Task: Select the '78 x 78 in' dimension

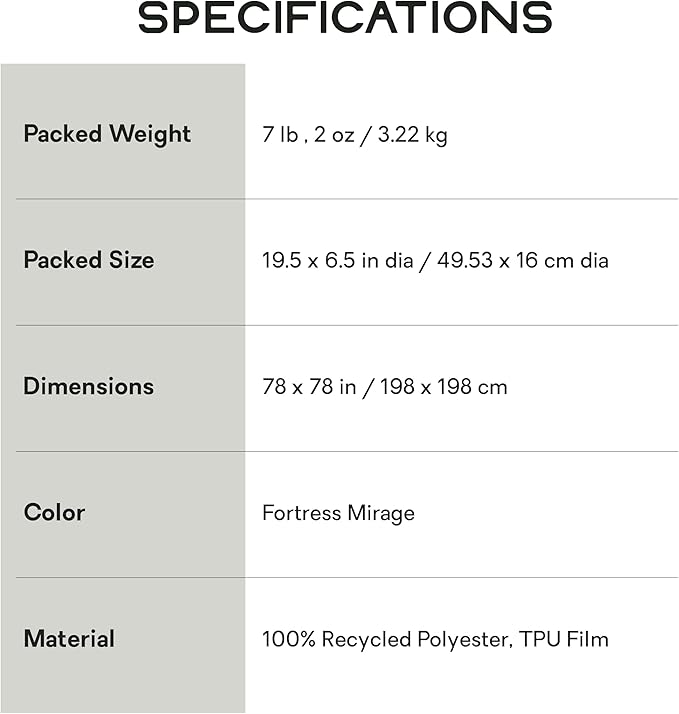Action: 309,386
